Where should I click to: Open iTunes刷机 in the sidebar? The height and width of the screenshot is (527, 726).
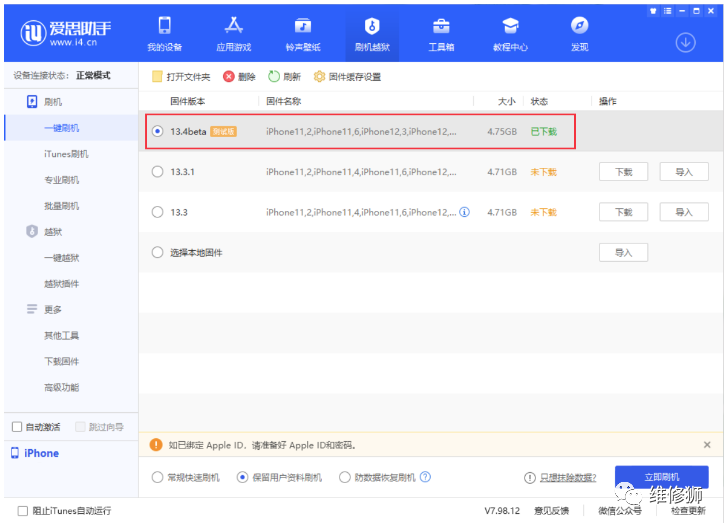coord(66,154)
